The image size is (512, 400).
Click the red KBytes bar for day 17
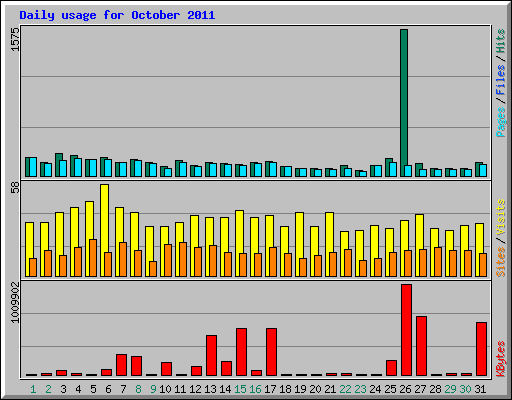tap(271, 352)
